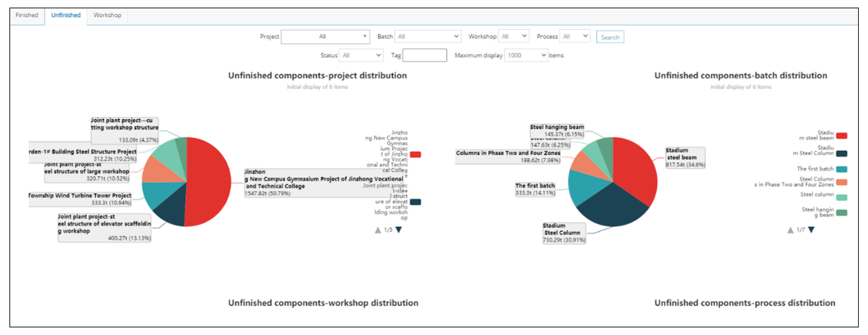
Task: Open the Status dropdown
Action: click(x=361, y=55)
